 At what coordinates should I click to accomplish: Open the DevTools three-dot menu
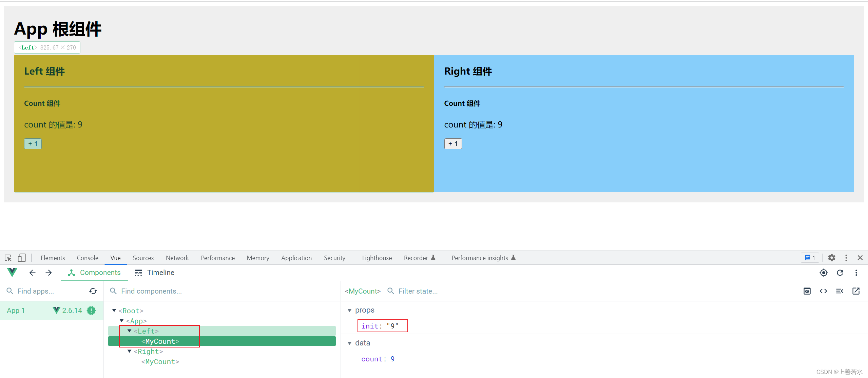[846, 258]
